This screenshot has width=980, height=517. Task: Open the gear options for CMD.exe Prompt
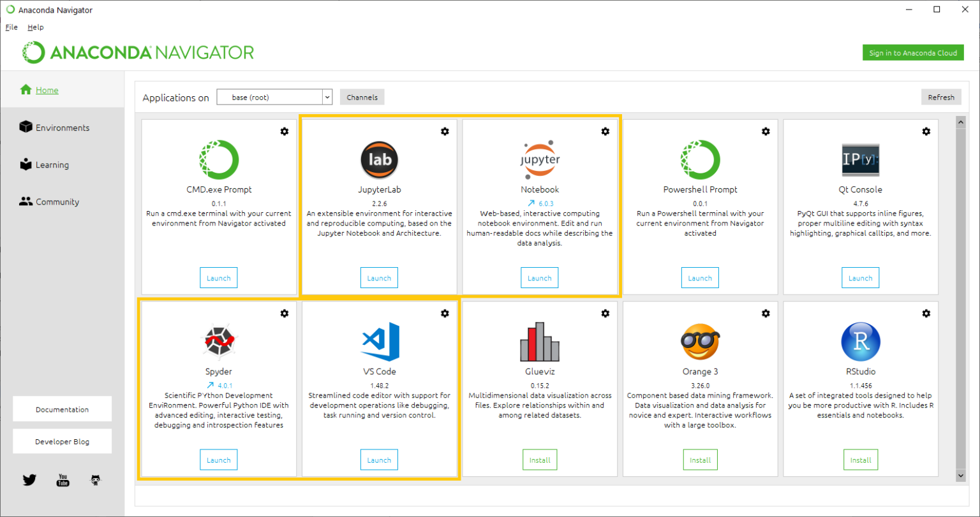(x=285, y=131)
